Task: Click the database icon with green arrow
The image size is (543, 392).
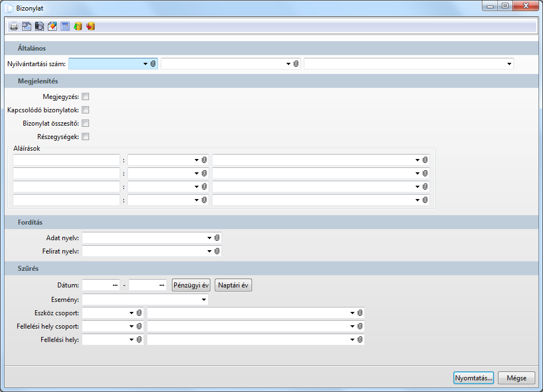Action: point(78,26)
